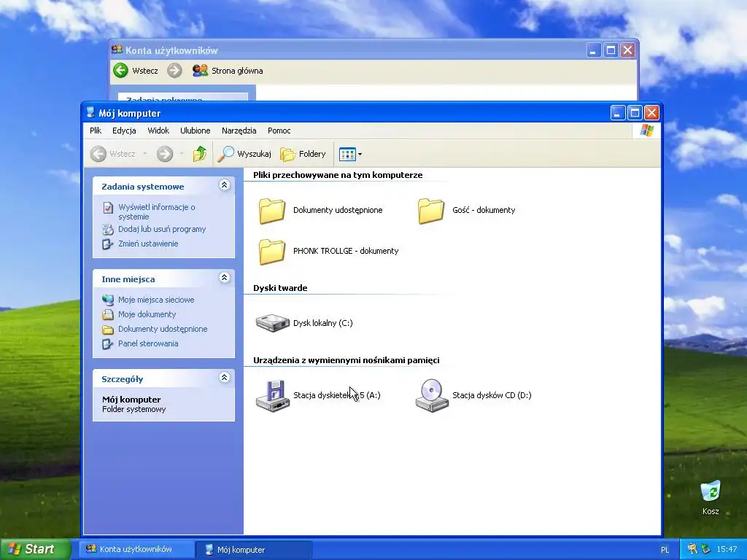
Task: Click the Views grid icon in toolbar
Action: point(347,155)
